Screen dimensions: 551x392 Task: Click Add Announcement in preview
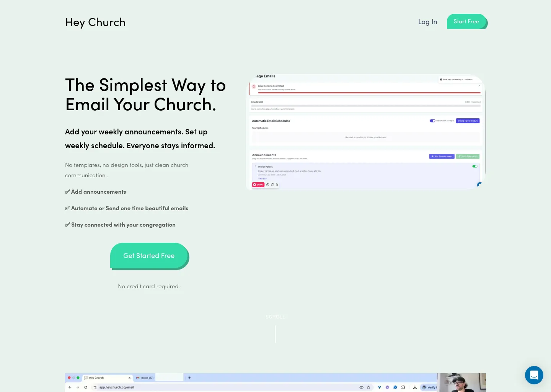tap(442, 156)
